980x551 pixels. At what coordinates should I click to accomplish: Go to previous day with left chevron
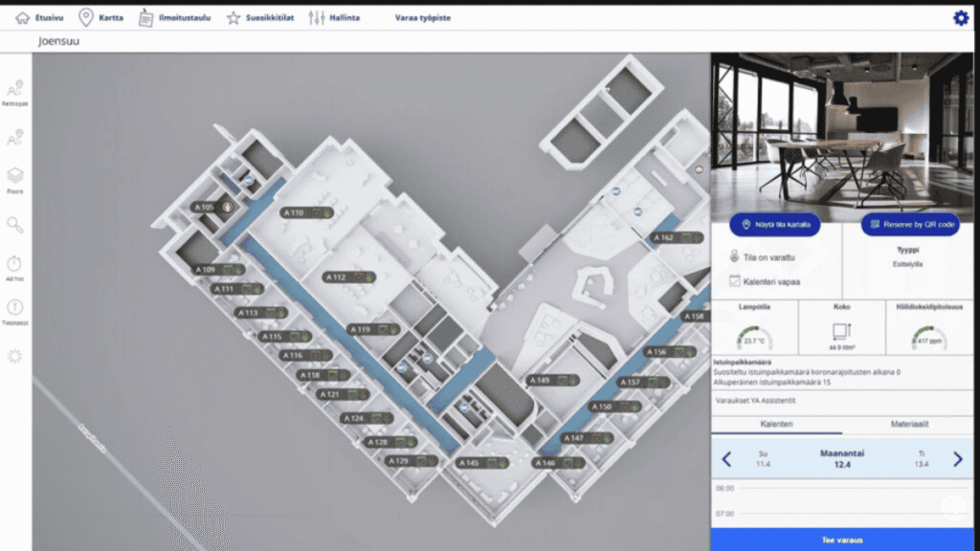726,459
